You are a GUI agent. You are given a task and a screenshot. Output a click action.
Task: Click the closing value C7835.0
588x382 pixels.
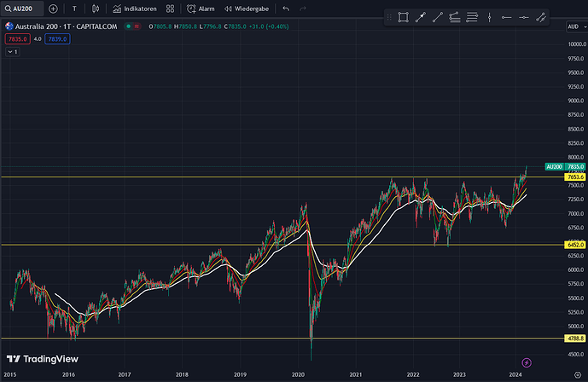[236, 26]
